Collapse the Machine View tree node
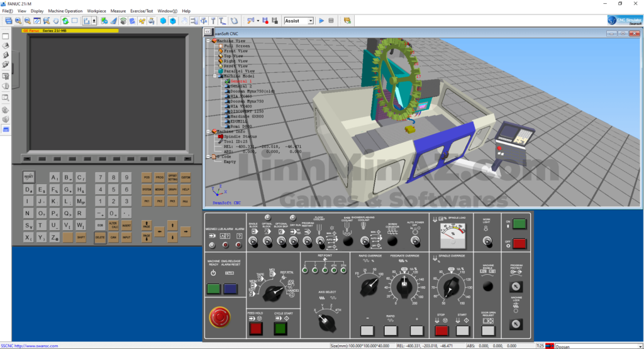The image size is (644, 349). pos(208,41)
